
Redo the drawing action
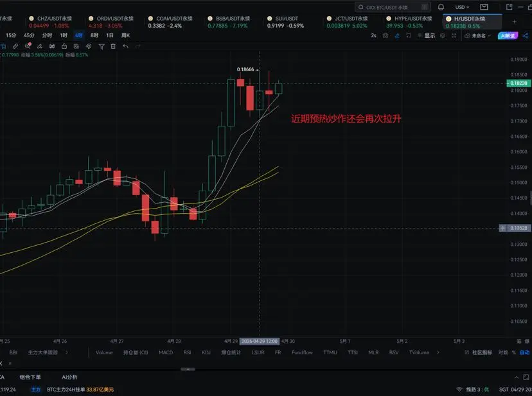click(x=137, y=46)
